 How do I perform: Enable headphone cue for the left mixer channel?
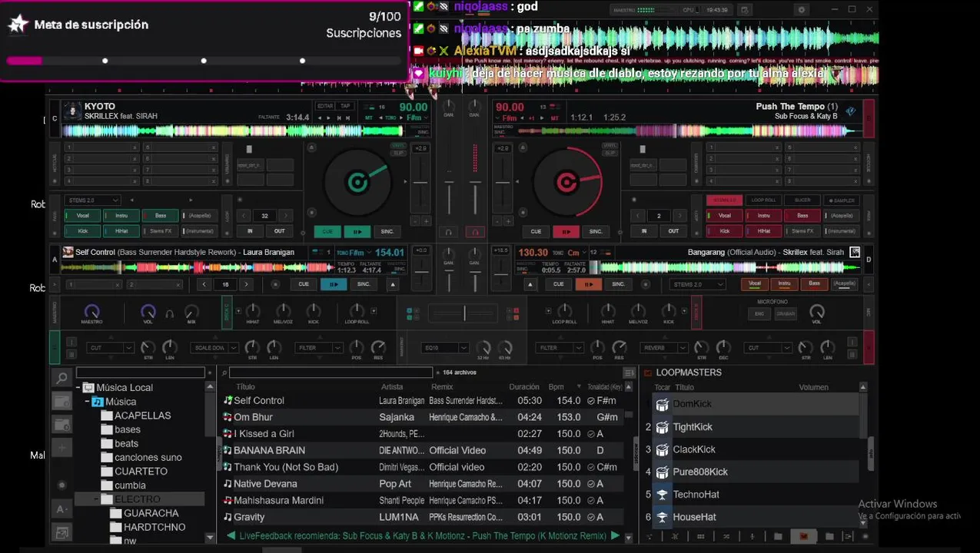pos(449,232)
